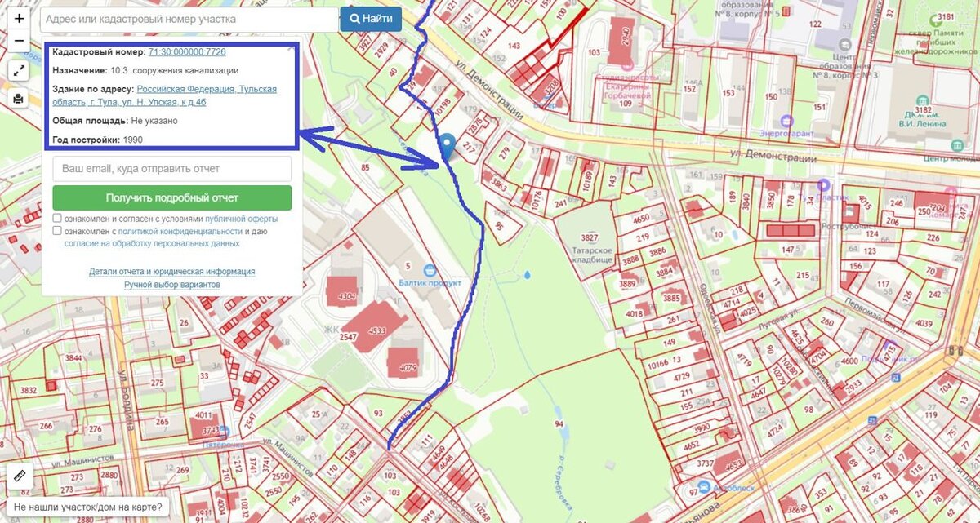Click the Пластик purple map marker
Screen dimensions: 980x523
click(824, 185)
